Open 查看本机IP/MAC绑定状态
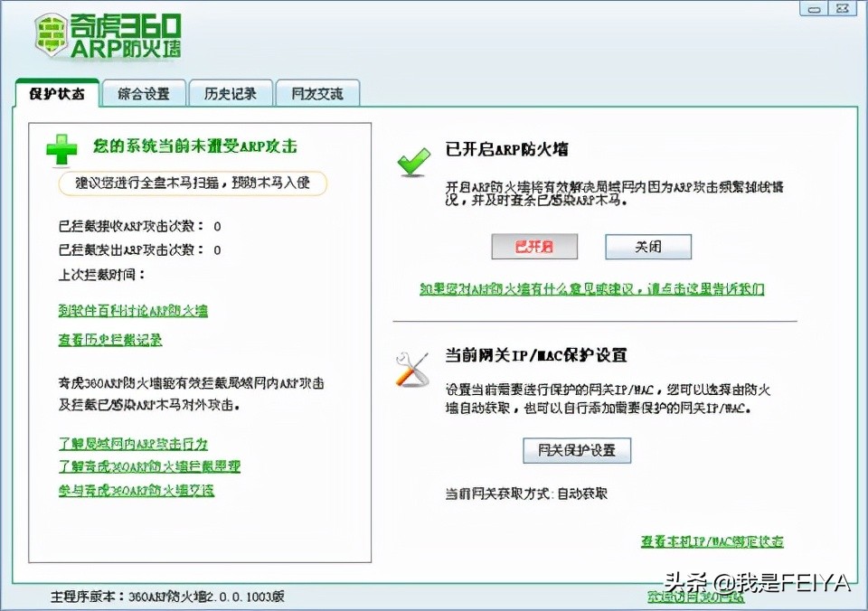This screenshot has width=868, height=611. (711, 540)
